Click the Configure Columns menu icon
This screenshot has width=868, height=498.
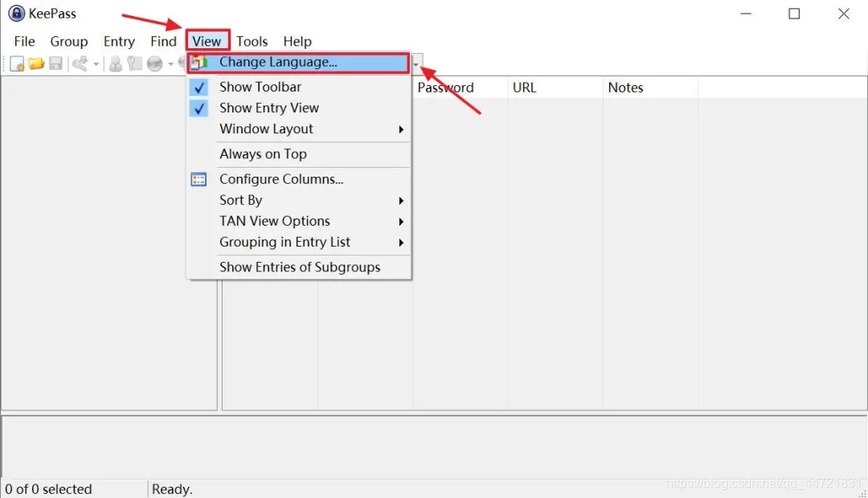tap(199, 179)
